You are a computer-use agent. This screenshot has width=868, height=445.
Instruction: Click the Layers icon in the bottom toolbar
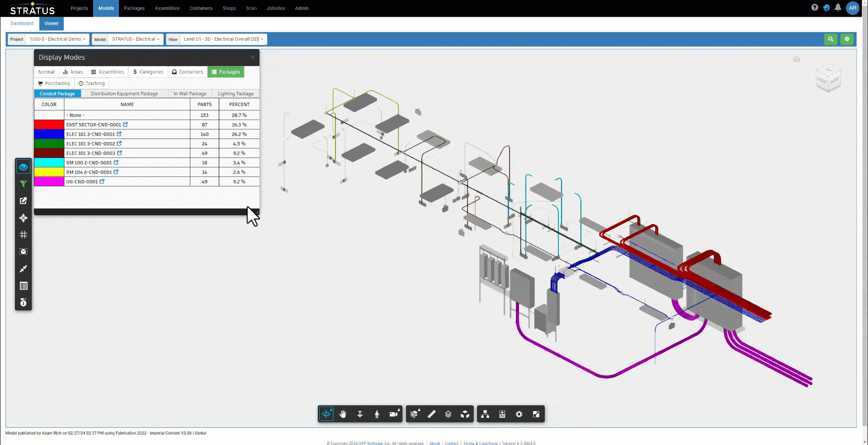pos(448,414)
